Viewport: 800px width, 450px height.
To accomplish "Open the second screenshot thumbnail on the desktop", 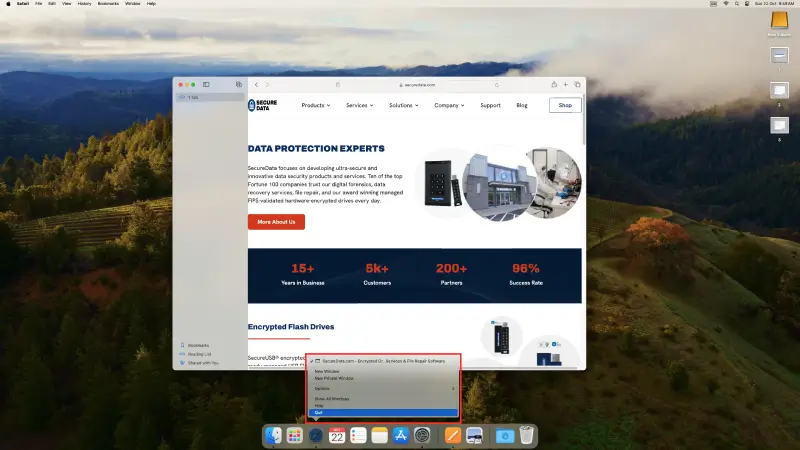I will tap(779, 90).
